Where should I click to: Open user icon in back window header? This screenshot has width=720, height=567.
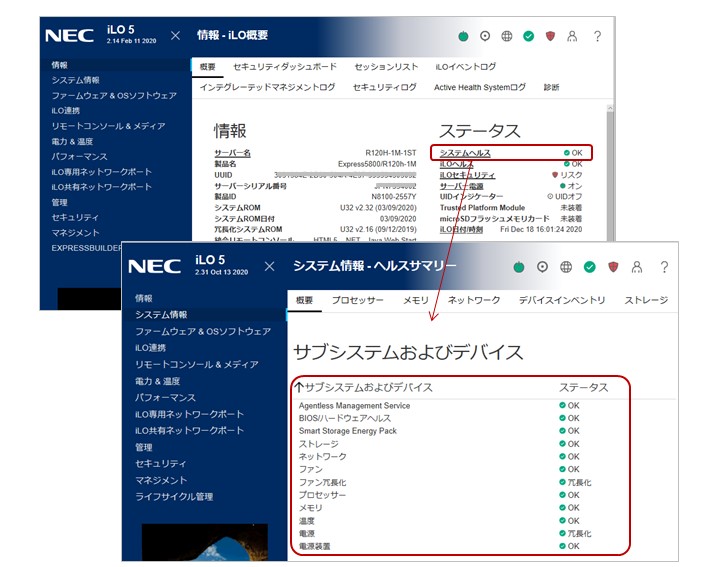pos(572,36)
